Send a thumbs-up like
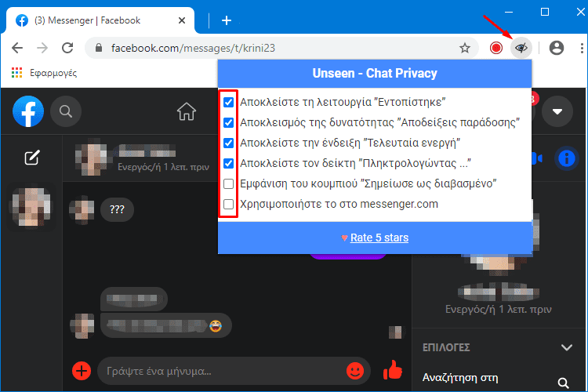The width and height of the screenshot is (588, 392). (393, 370)
